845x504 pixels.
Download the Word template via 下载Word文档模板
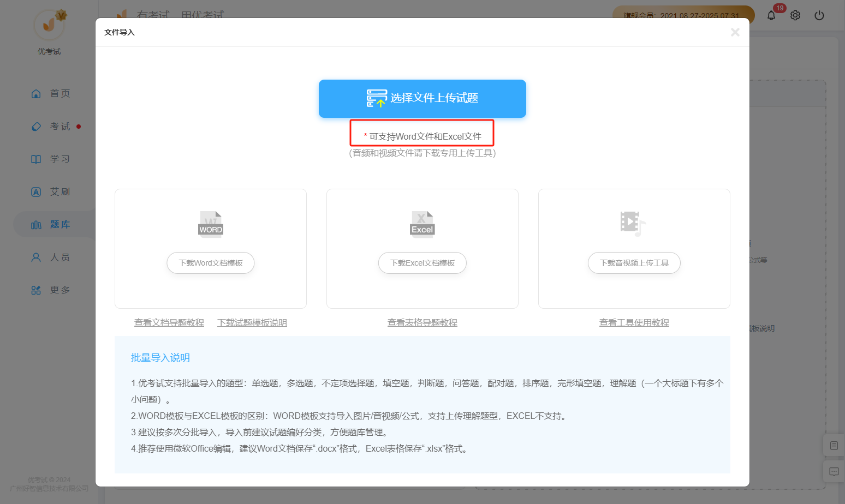tap(211, 263)
